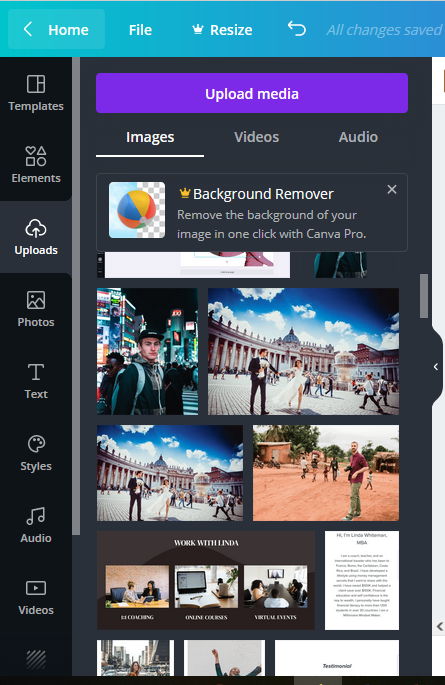Click the uploads list scrollbar thumb
Screen dimensions: 445x685
coord(424,296)
